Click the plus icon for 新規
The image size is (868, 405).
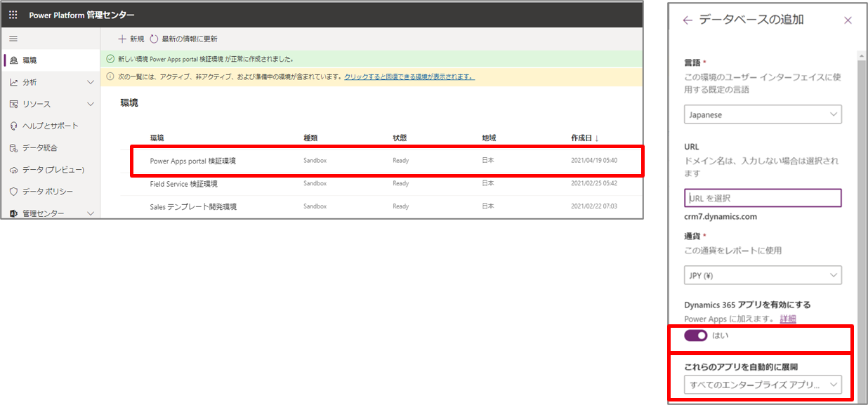[x=122, y=39]
